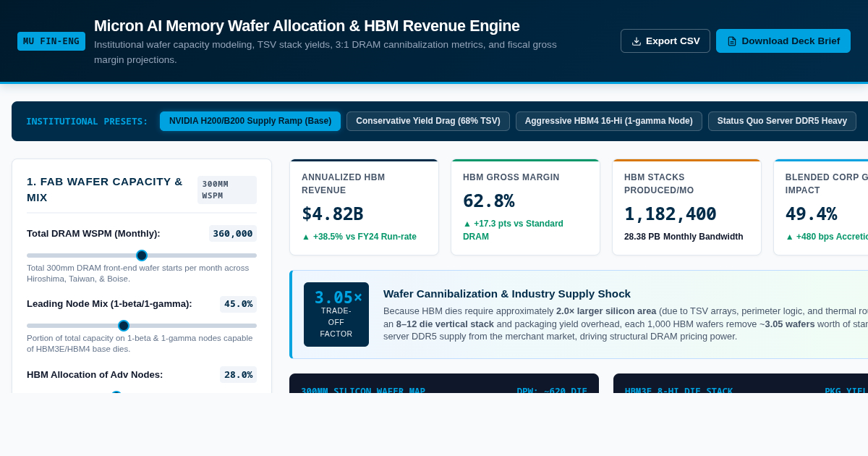The height and width of the screenshot is (456, 868).
Task: Click the Download Deck Brief document icon
Action: click(732, 41)
